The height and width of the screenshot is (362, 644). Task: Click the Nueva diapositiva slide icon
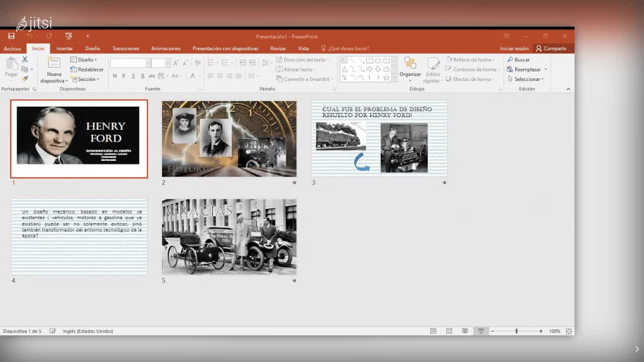[54, 63]
